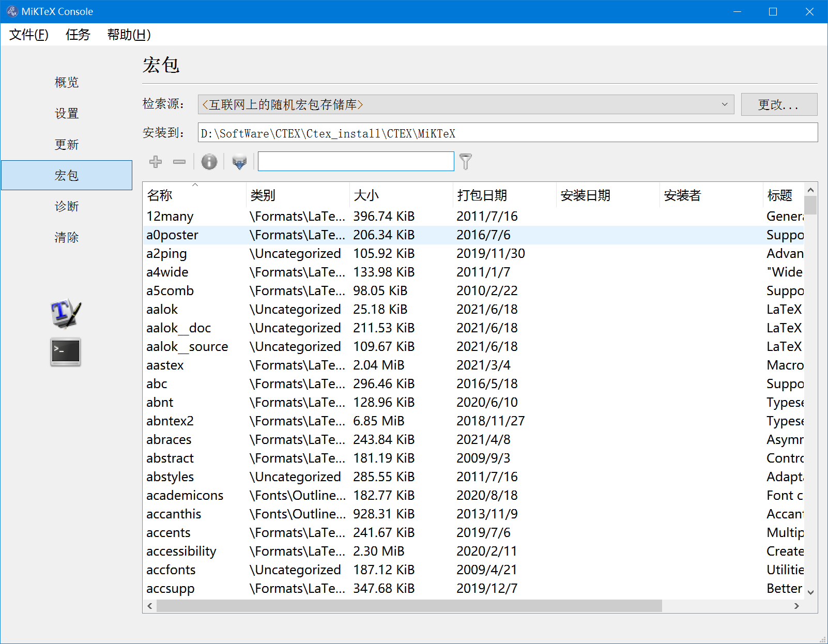Viewport: 828px width, 644px height.
Task: Select the abnt package row
Action: click(473, 402)
